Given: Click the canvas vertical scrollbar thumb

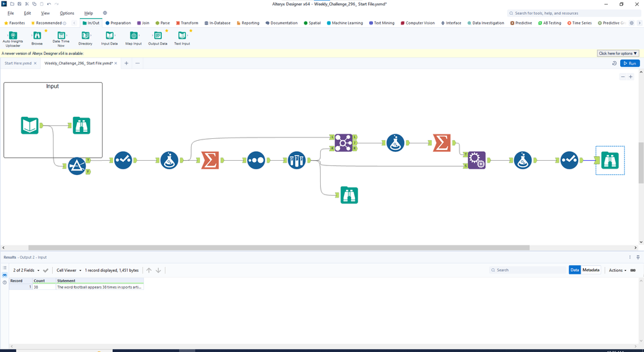Looking at the screenshot, I should [x=641, y=163].
